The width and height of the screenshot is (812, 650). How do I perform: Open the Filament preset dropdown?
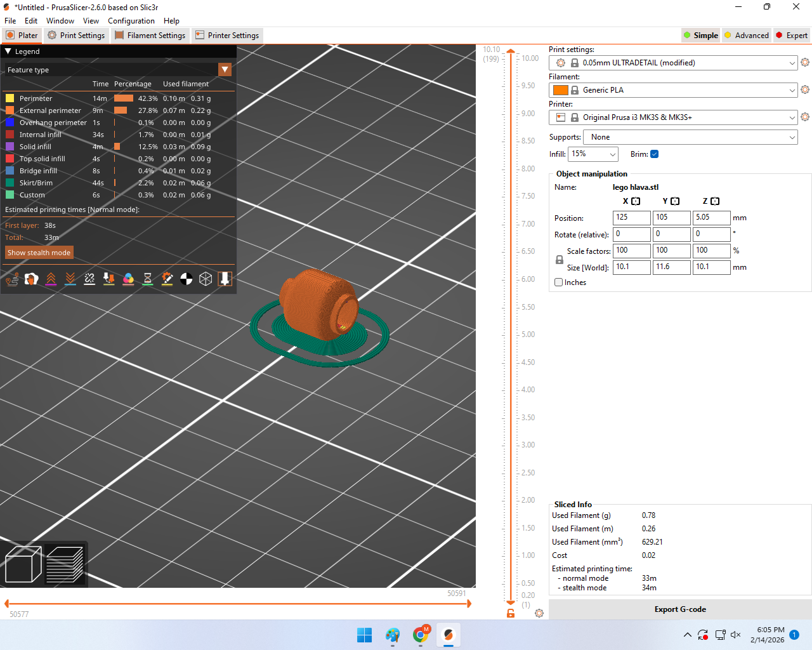click(673, 90)
